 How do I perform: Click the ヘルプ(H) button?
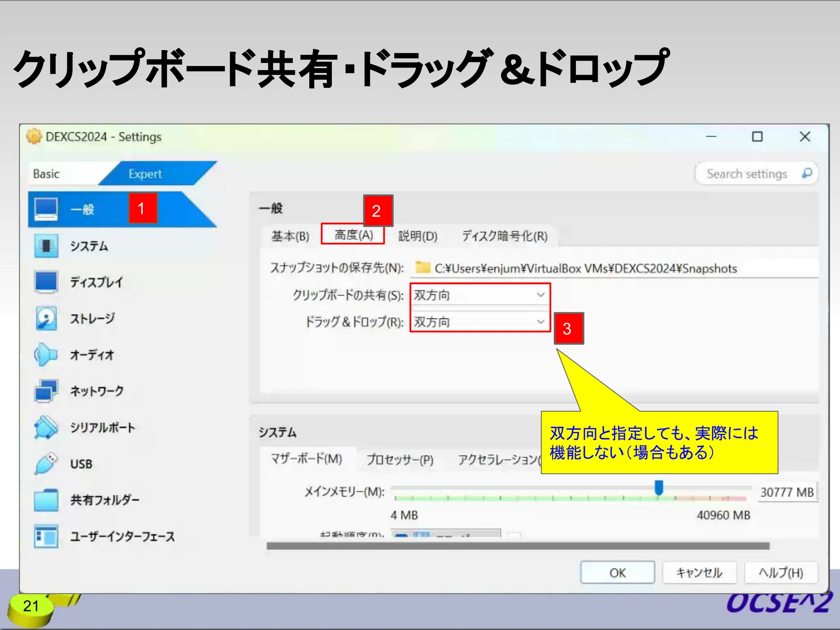pos(781,573)
